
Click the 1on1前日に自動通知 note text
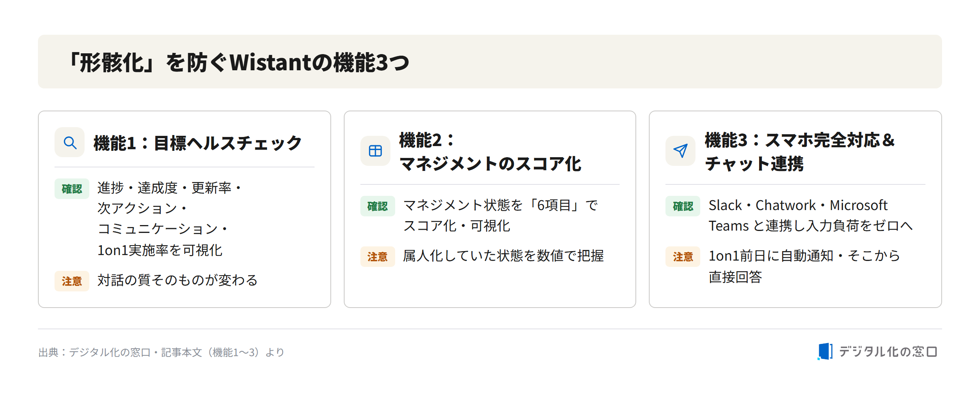pos(804,266)
